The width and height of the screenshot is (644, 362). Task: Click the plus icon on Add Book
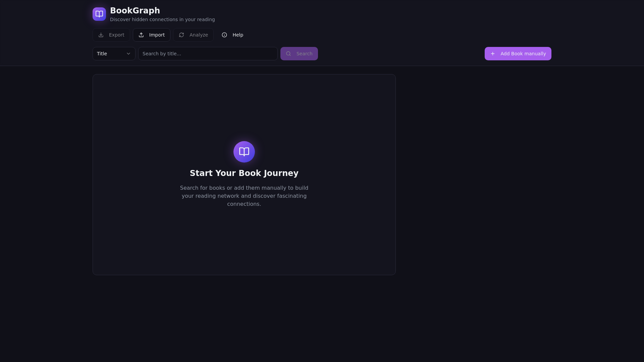(493, 54)
